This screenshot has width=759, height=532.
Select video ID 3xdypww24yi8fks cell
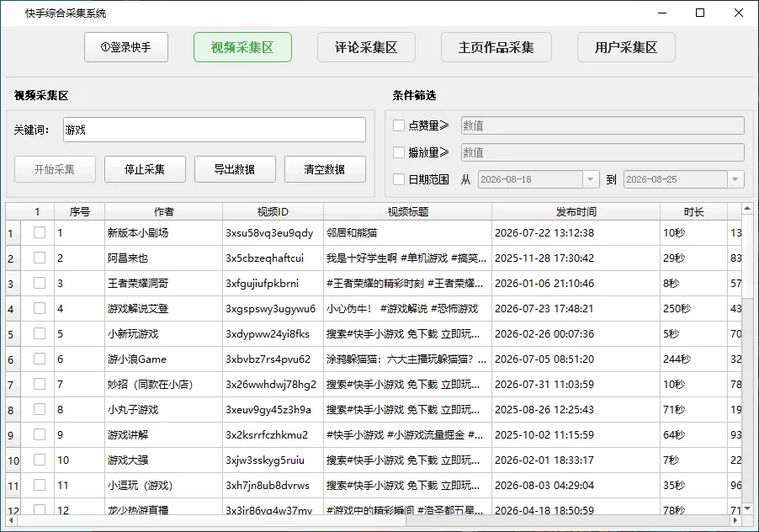pyautogui.click(x=273, y=333)
